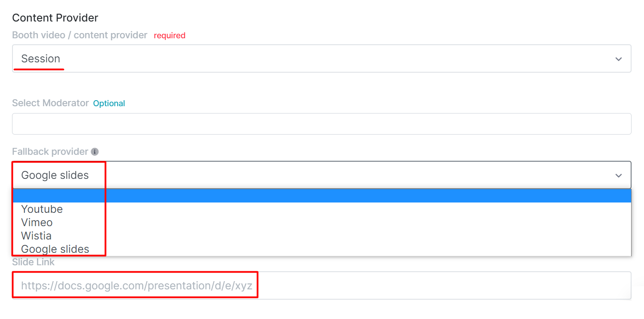Click the red 'required' label
Screen dimensions: 644x319
170,36
